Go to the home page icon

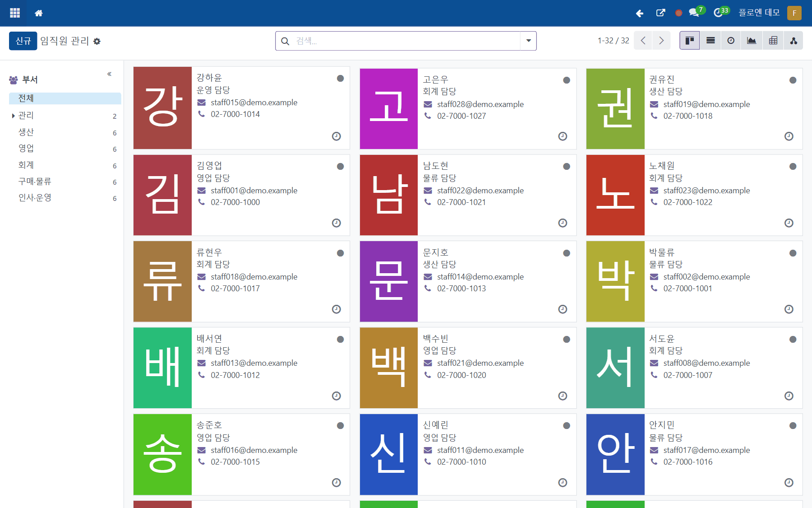pos(39,13)
